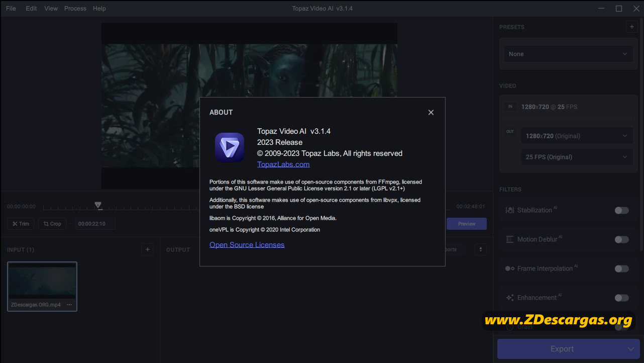644x363 pixels.
Task: Open the Help menu
Action: 99,9
